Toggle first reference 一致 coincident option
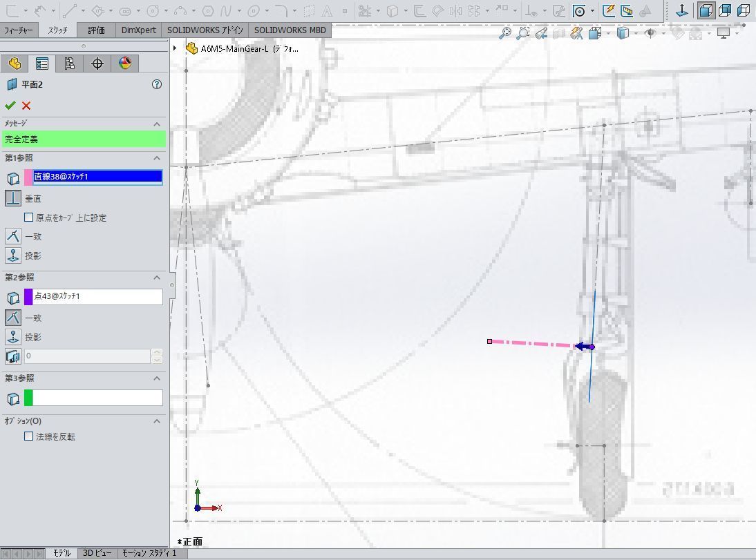Image resolution: width=756 pixels, height=560 pixels. tap(13, 236)
